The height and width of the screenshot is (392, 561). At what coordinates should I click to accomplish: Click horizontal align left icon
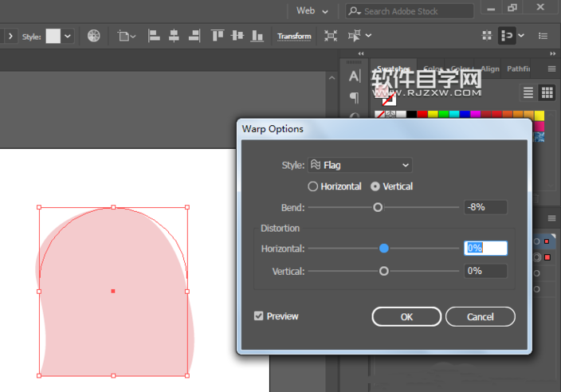pyautogui.click(x=154, y=36)
